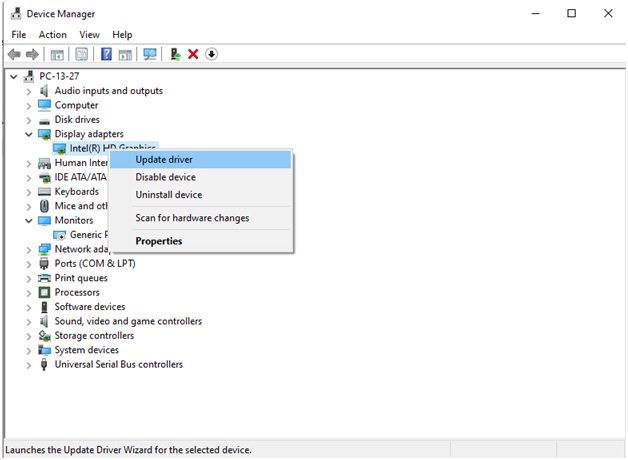The height and width of the screenshot is (460, 628).
Task: Click the Keyboards category icon
Action: click(x=44, y=192)
